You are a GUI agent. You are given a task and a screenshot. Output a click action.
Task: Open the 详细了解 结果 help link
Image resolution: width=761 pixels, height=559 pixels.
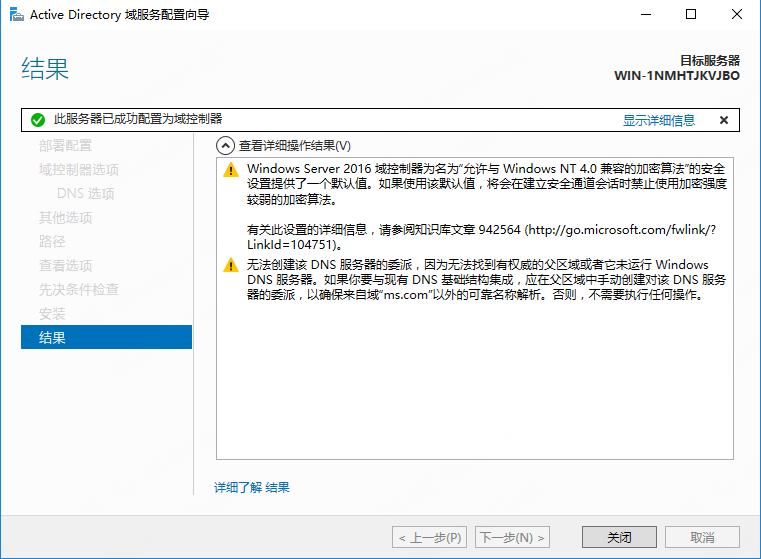[252, 487]
